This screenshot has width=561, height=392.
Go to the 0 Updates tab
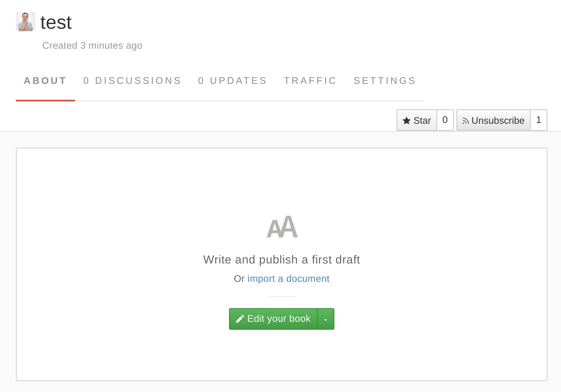click(x=232, y=81)
